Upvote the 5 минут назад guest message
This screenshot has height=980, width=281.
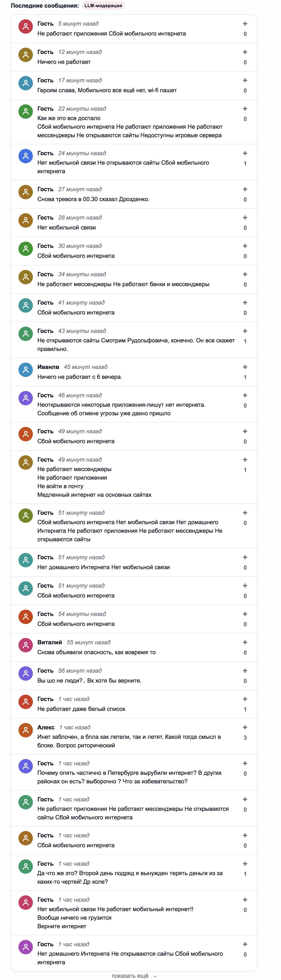tap(245, 24)
